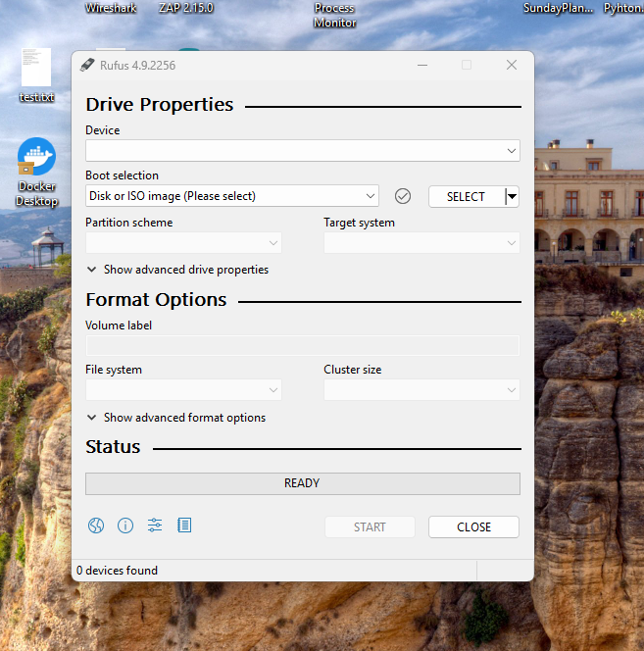Open the Partition scheme dropdown

click(183, 243)
